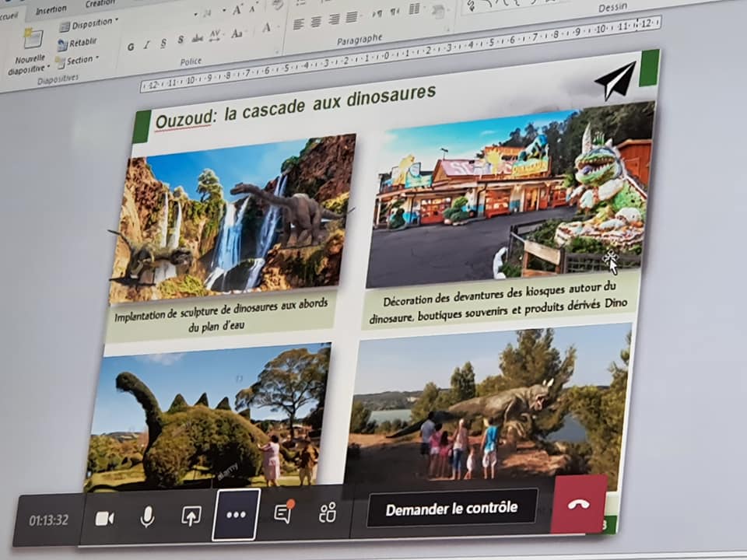The width and height of the screenshot is (747, 560).
Task: Show the meeting conversation chat
Action: click(x=283, y=513)
